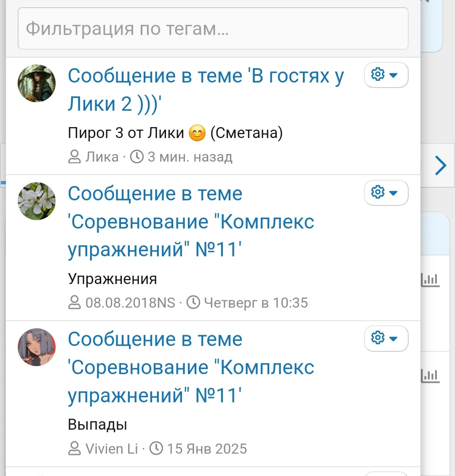Click the username Vivien Li
This screenshot has height=476, width=455.
(x=110, y=449)
